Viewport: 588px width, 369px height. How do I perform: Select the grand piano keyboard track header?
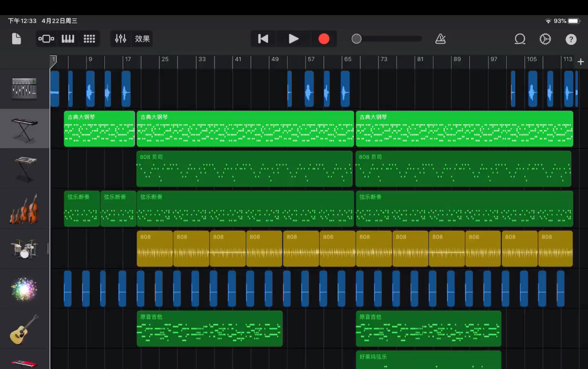pos(24,129)
